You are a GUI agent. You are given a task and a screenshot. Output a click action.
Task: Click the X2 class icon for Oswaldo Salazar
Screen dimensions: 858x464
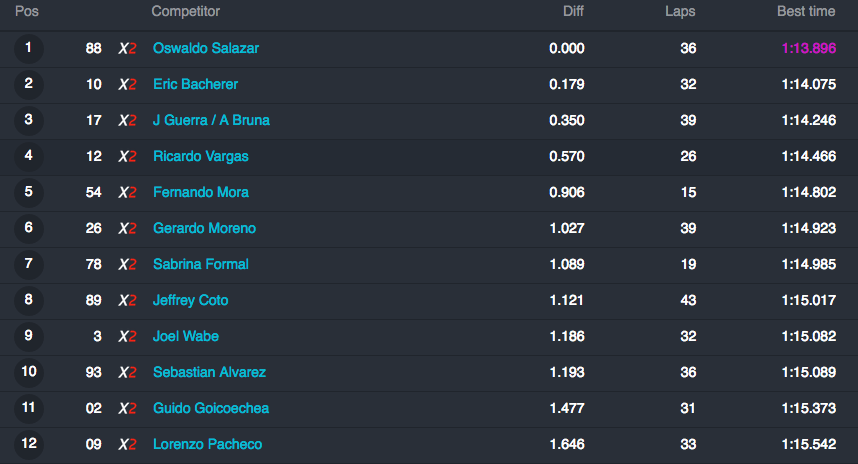point(127,49)
